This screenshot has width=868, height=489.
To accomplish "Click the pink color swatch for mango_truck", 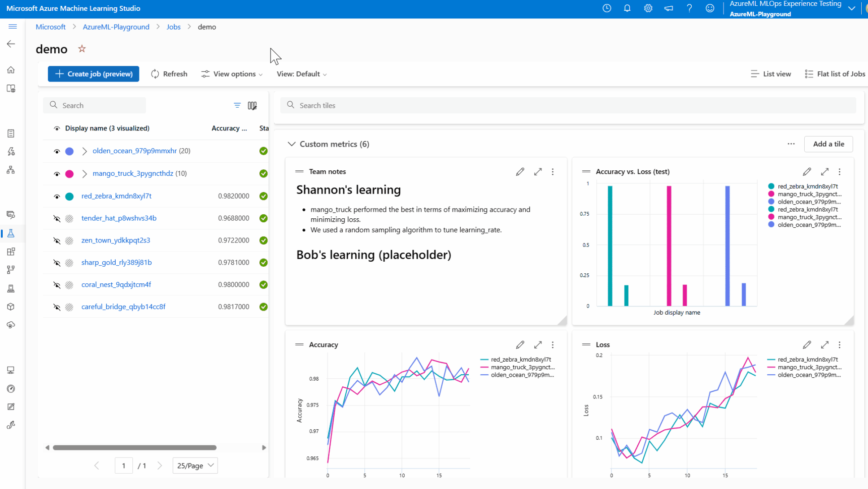I will point(70,174).
